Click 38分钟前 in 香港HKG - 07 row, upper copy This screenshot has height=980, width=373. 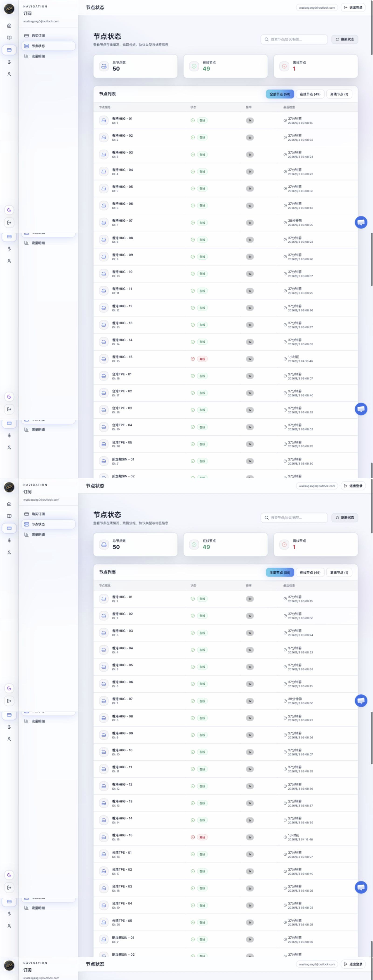(295, 221)
